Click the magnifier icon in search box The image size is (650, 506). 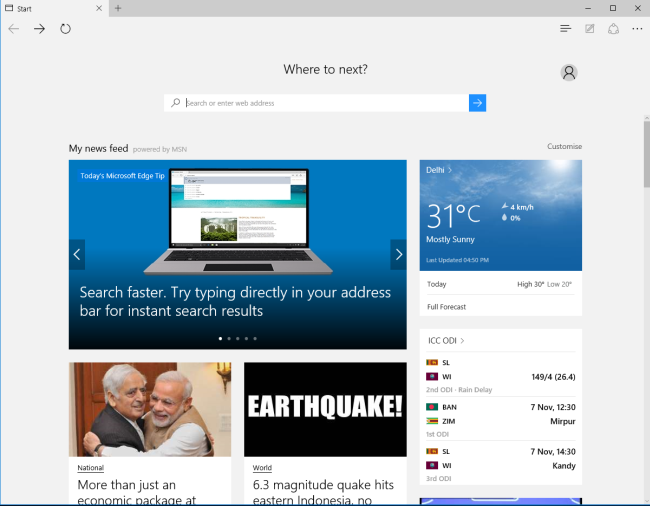pyautogui.click(x=176, y=102)
